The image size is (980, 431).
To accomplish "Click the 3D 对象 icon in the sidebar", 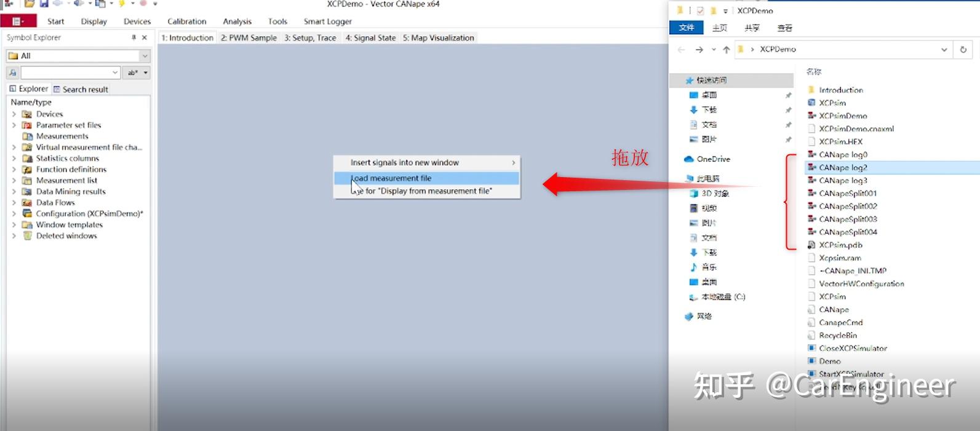I will coord(694,193).
